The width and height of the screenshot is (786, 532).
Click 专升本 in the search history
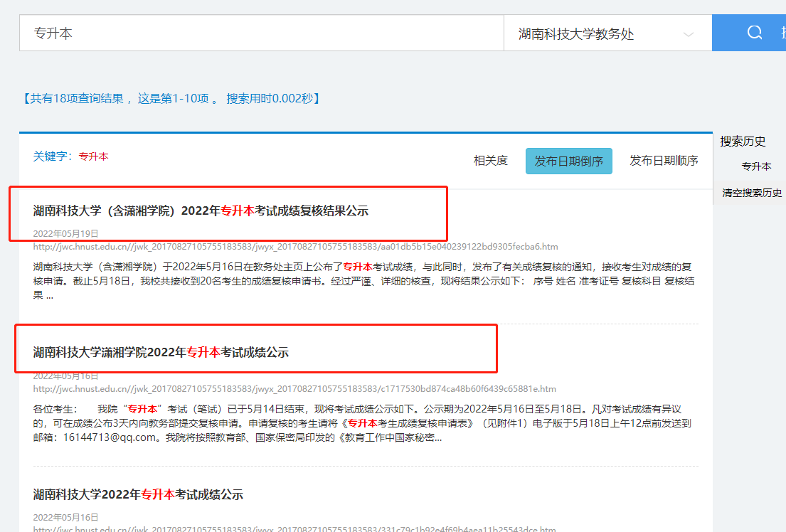[756, 166]
